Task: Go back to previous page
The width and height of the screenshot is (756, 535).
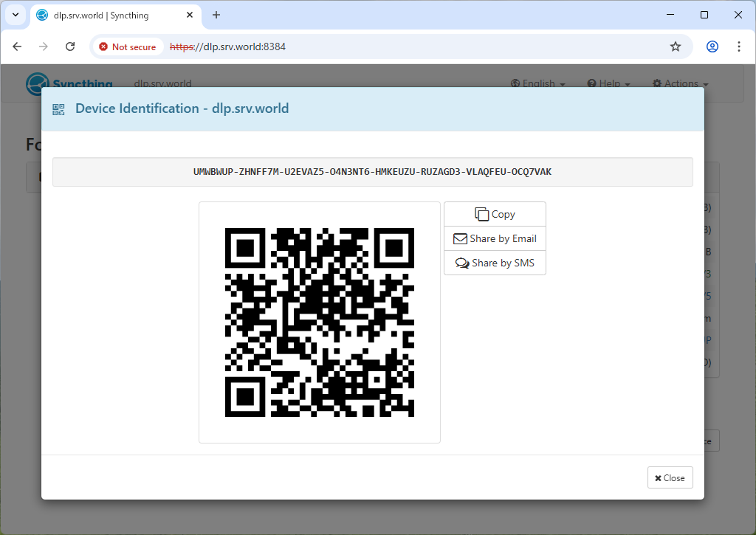Action: 18,46
